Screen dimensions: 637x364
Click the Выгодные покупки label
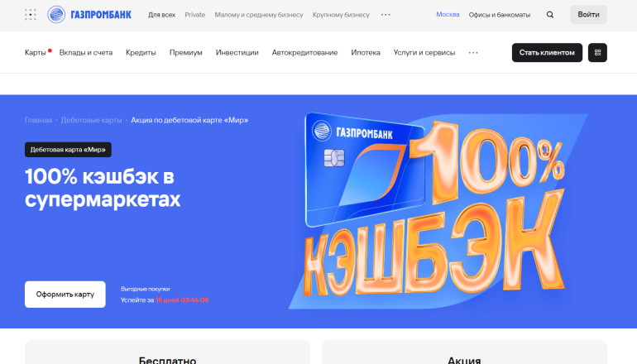(x=145, y=289)
